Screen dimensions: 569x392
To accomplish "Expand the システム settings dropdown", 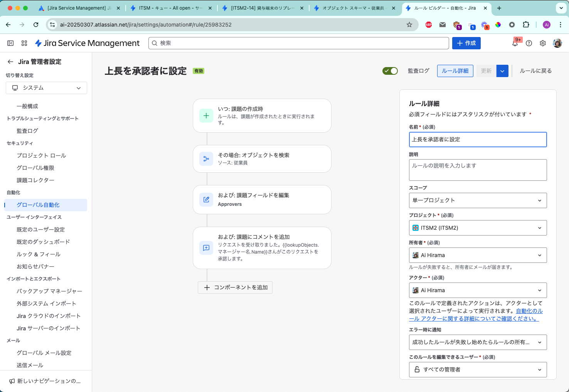I will [x=46, y=88].
